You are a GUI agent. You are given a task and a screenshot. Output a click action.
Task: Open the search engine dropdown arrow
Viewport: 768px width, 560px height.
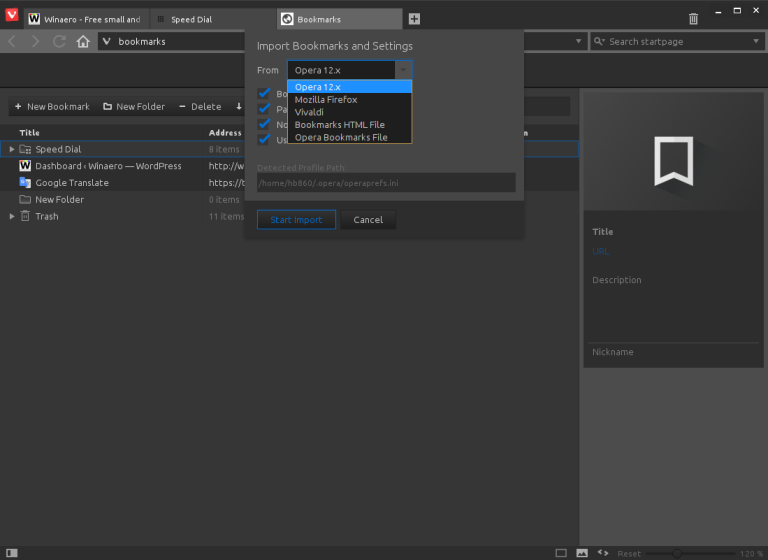coord(756,42)
